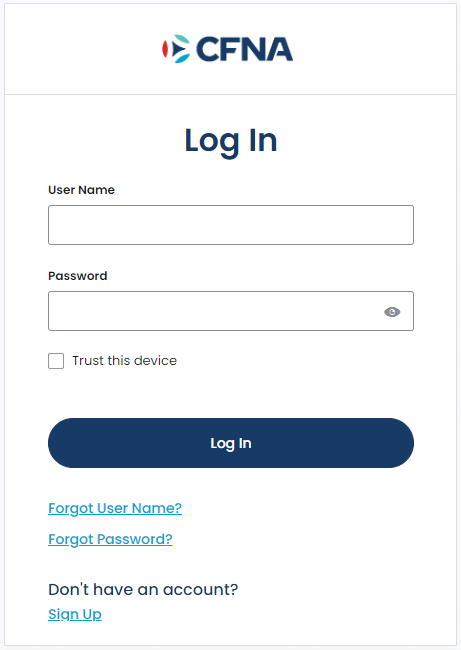
Task: Show password using the eye icon
Action: pos(392,312)
